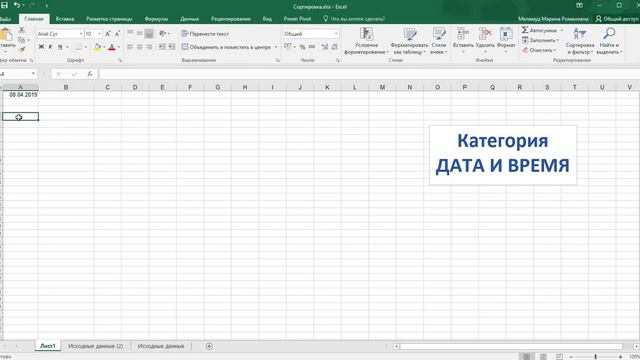The height and width of the screenshot is (360, 640).
Task: Switch to Page Break Preview in status bar
Action: pyautogui.click(x=559, y=357)
